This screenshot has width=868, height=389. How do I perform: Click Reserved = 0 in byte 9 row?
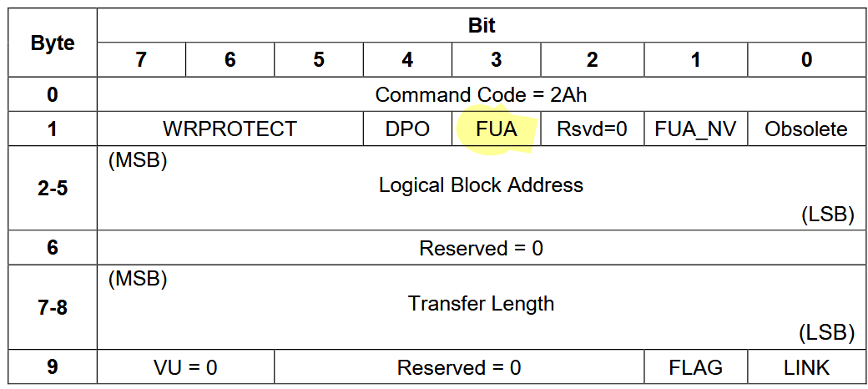tap(459, 367)
